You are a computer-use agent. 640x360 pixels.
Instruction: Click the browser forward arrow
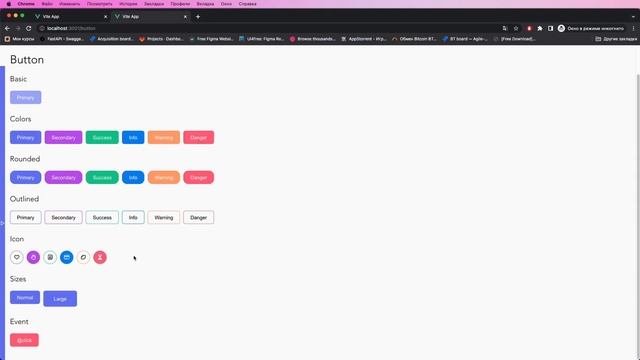18,28
